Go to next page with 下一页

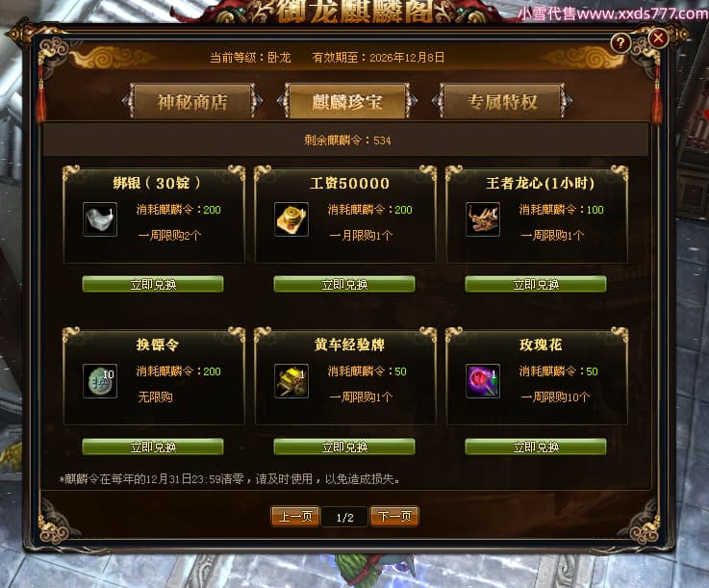click(394, 516)
